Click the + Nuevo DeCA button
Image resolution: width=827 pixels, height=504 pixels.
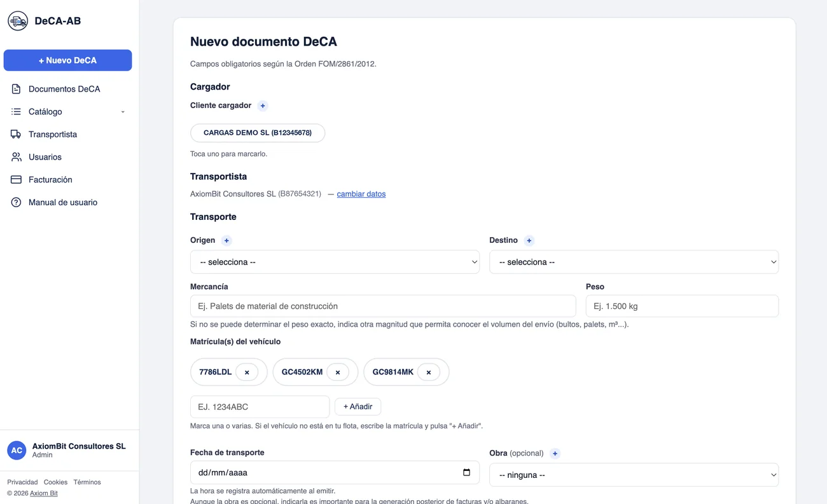(x=68, y=60)
